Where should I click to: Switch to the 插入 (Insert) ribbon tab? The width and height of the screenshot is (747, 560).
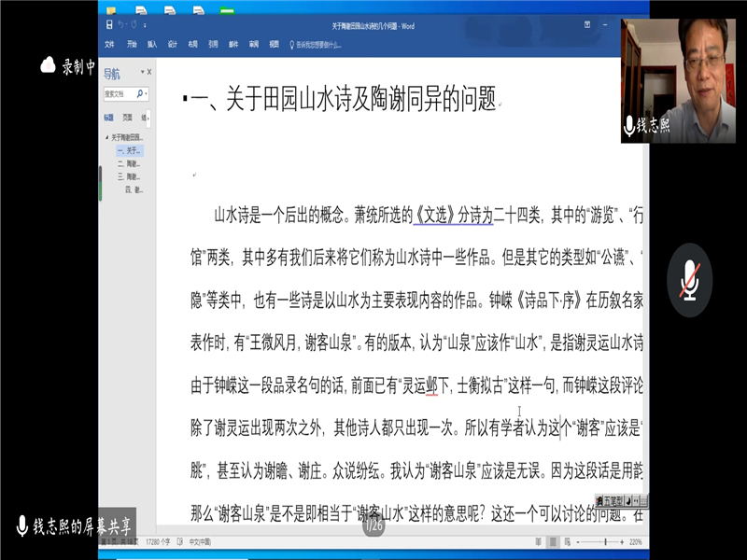coord(151,44)
